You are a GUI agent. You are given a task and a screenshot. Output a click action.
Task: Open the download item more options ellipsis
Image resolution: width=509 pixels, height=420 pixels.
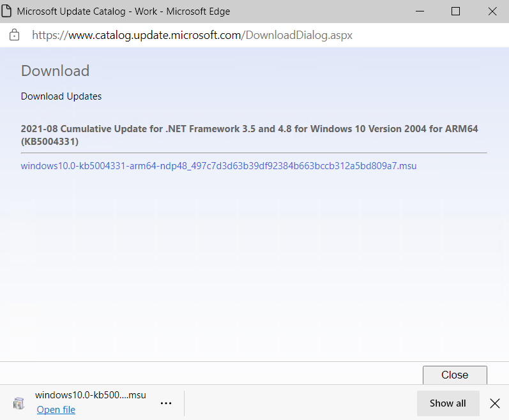[166, 403]
